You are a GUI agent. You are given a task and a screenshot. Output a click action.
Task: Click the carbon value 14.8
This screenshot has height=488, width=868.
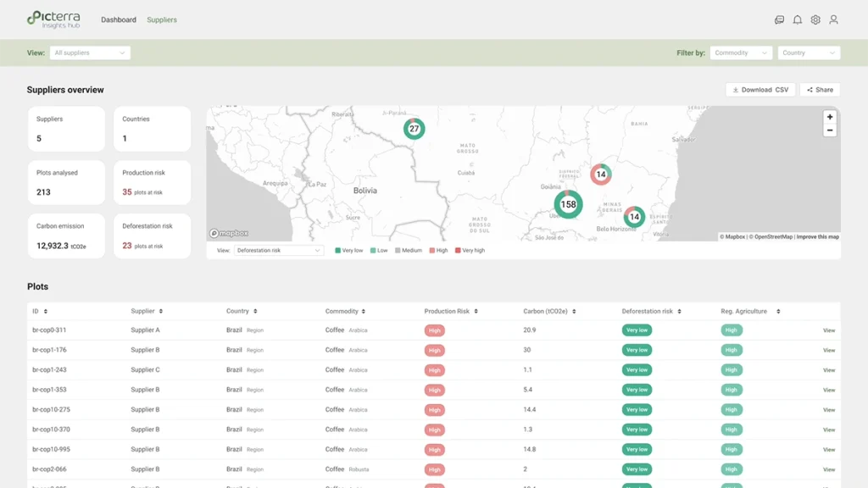pos(529,450)
